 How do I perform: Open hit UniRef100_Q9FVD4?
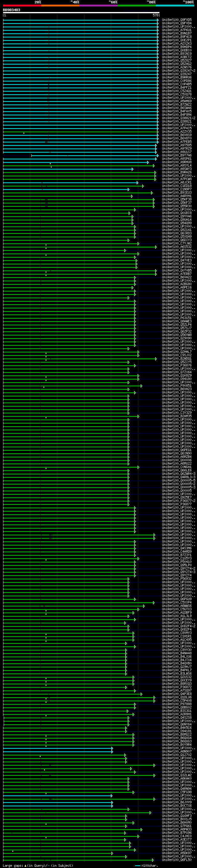(177, 23)
